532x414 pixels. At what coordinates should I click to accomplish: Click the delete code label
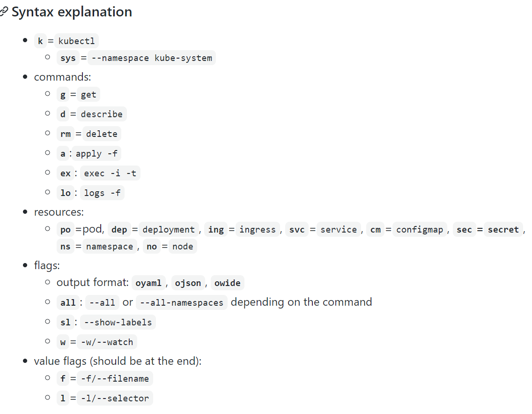[x=102, y=134]
